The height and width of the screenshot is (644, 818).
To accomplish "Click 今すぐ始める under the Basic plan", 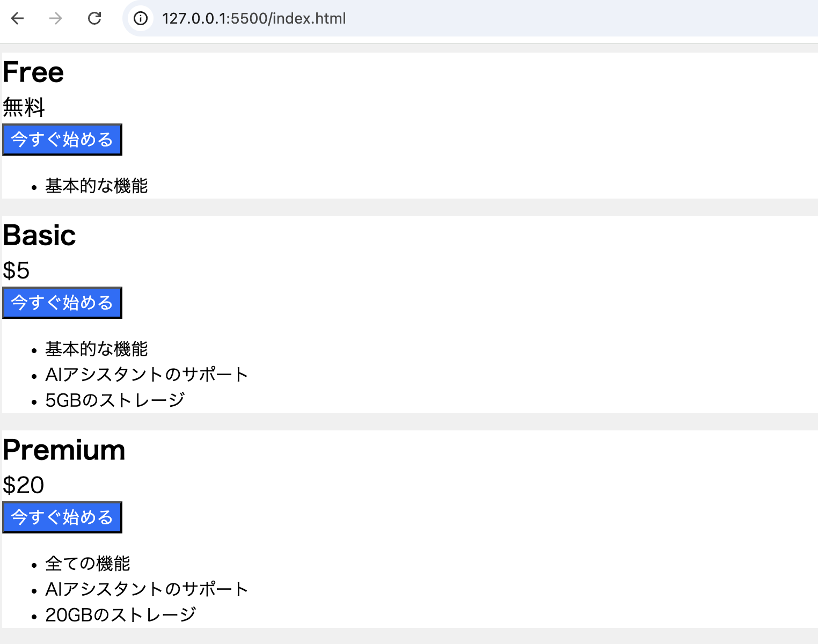I will 62,302.
